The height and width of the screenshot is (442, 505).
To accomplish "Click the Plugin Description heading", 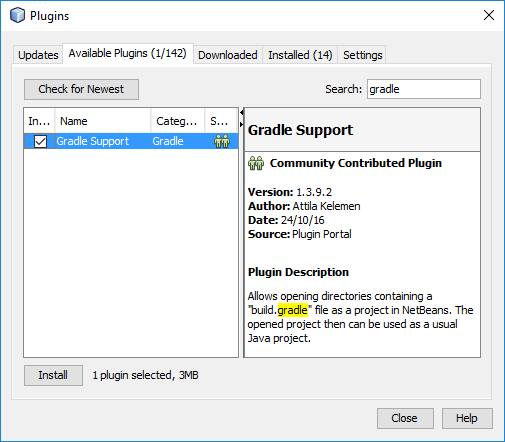I will point(298,272).
